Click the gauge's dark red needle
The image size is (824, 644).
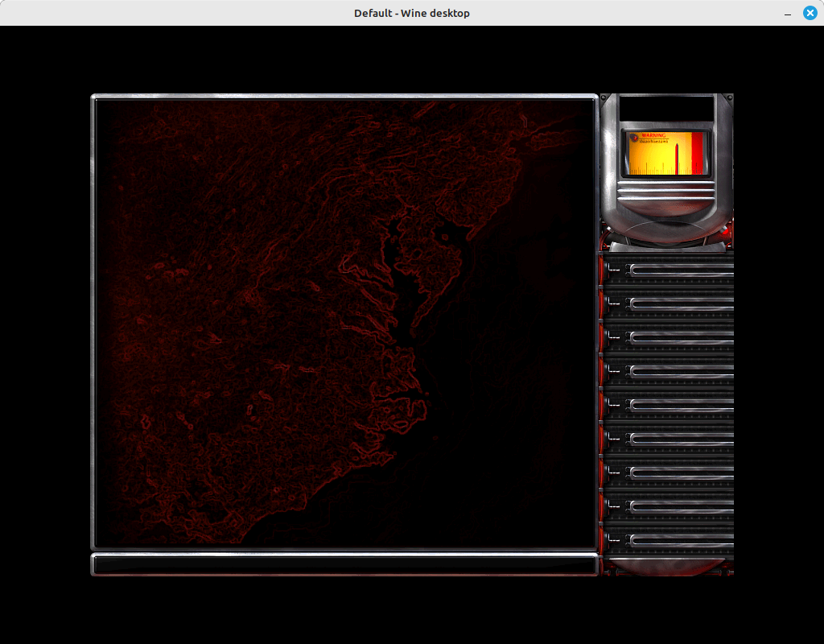point(677,159)
